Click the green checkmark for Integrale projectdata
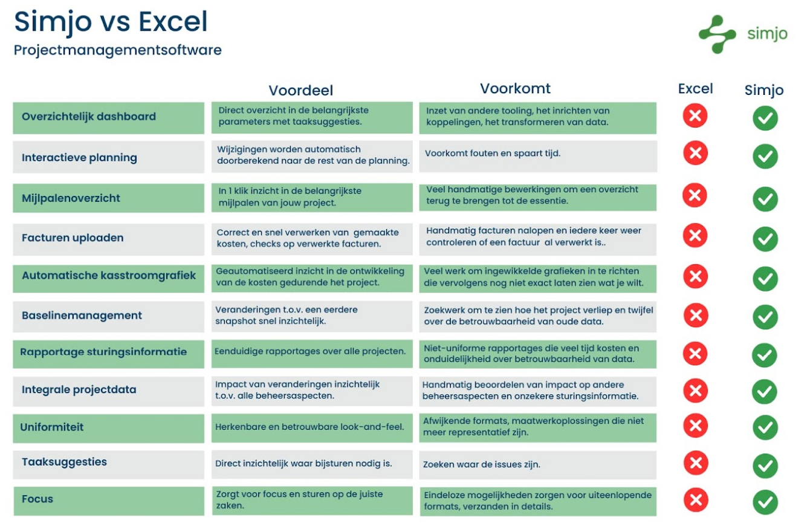Image resolution: width=810 pixels, height=532 pixels. [x=765, y=391]
